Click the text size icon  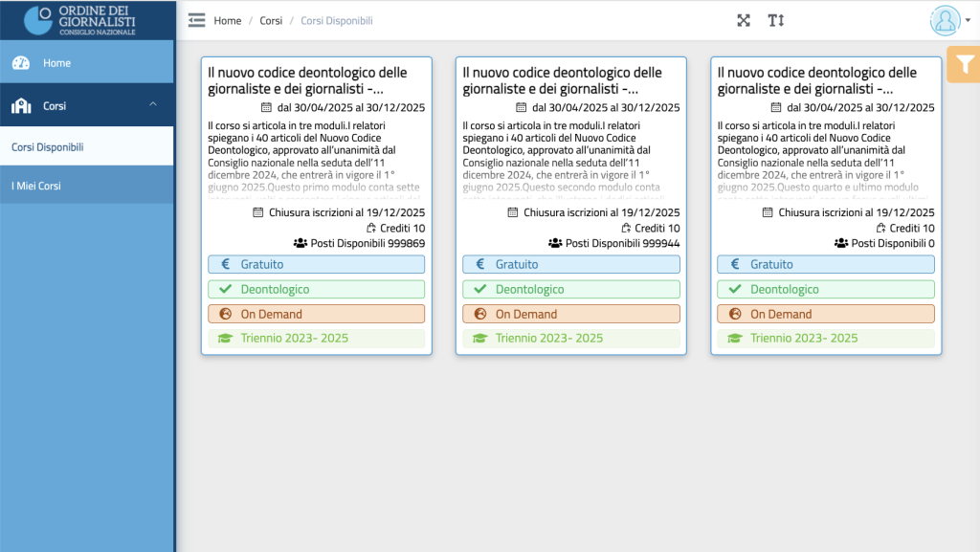point(775,20)
